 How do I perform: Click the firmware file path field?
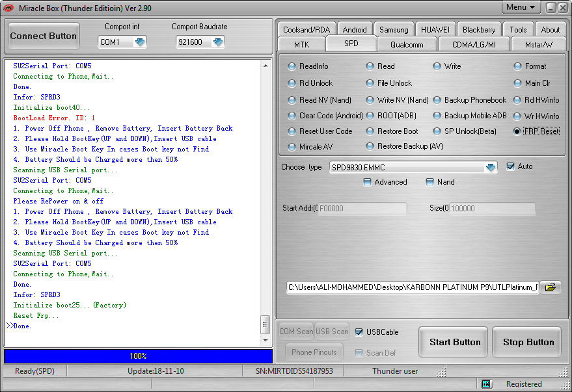[x=413, y=287]
